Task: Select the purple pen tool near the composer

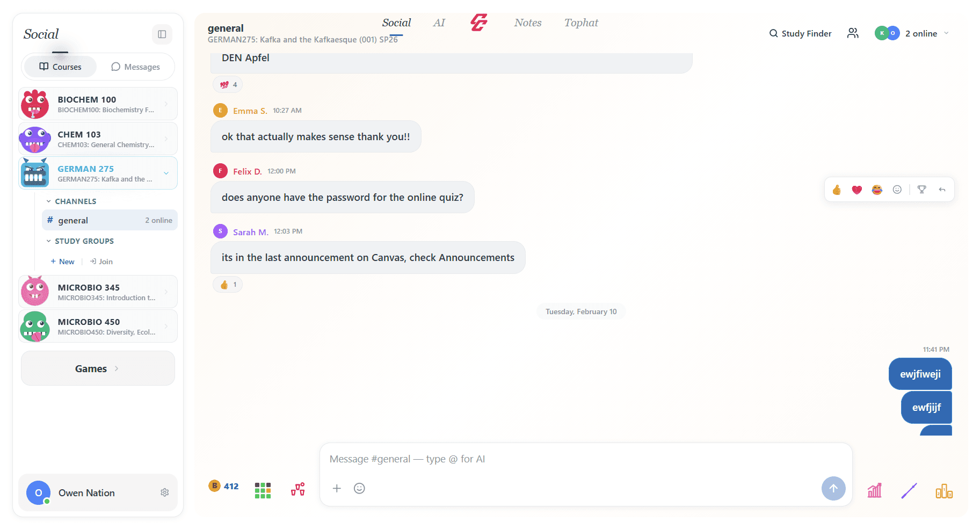Action: (x=909, y=489)
